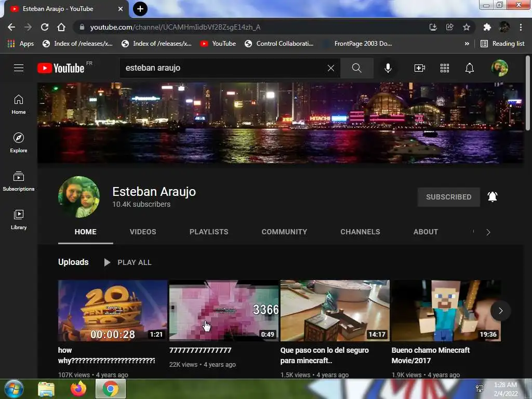Click the taskbar clock showing 1:28 AM

click(x=506, y=389)
